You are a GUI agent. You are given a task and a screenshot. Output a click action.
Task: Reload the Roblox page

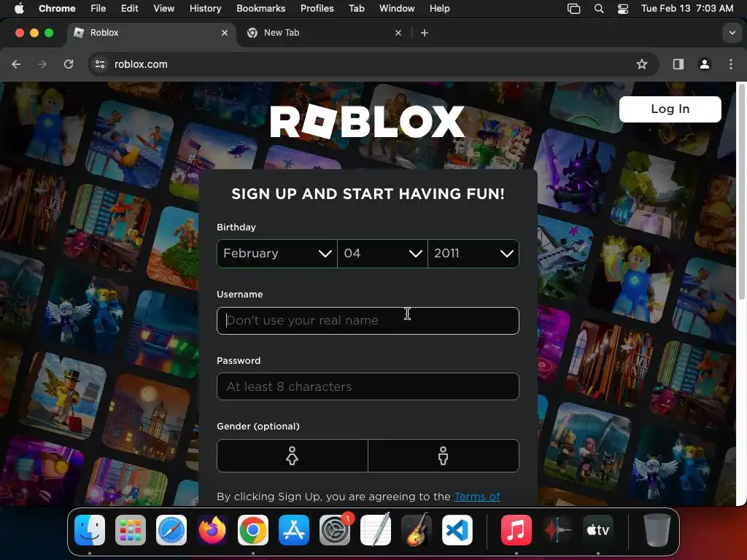pos(69,64)
